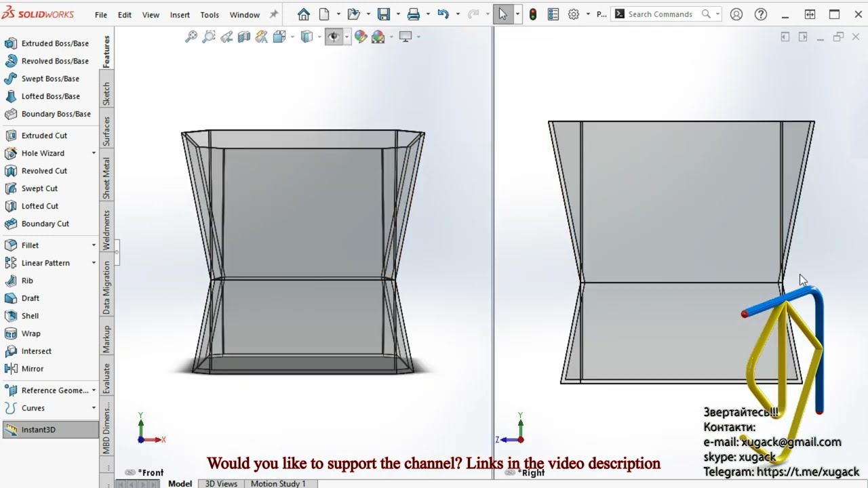
Task: Open File Properties icon
Action: coord(553,14)
